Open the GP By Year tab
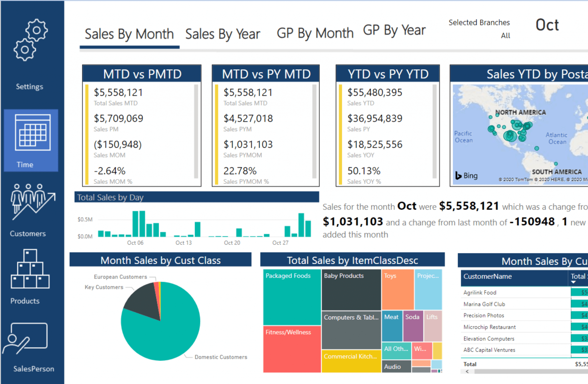 (x=394, y=30)
